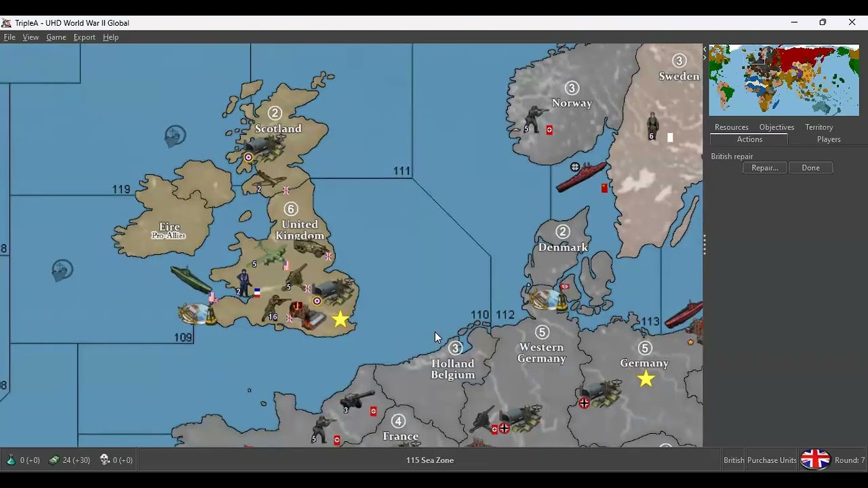Click the sea zone 119 number label
The image size is (868, 488).
tap(121, 190)
